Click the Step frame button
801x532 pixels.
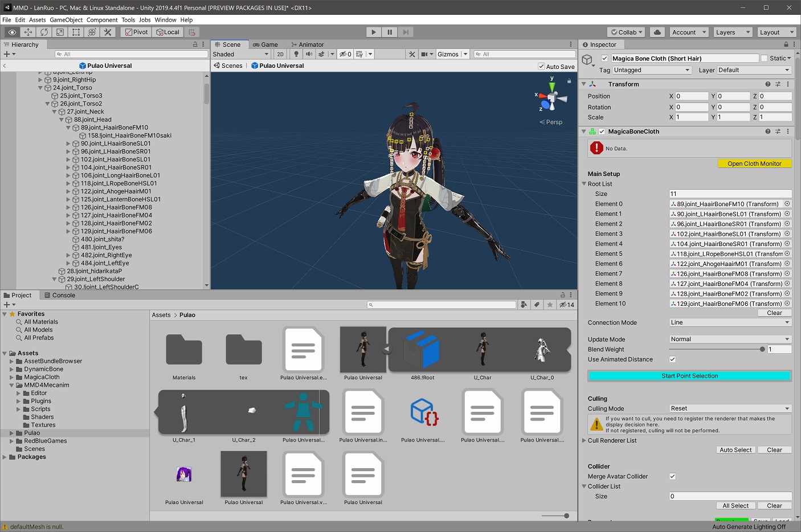[x=405, y=32]
